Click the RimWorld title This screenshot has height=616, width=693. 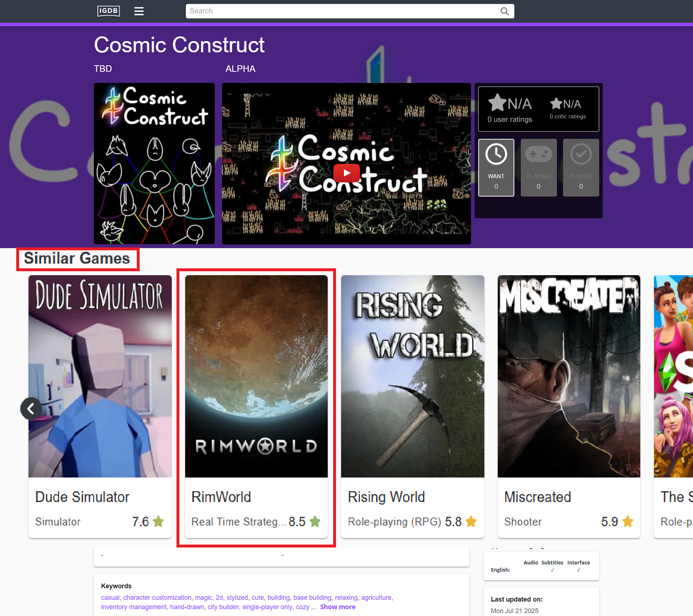coord(221,497)
